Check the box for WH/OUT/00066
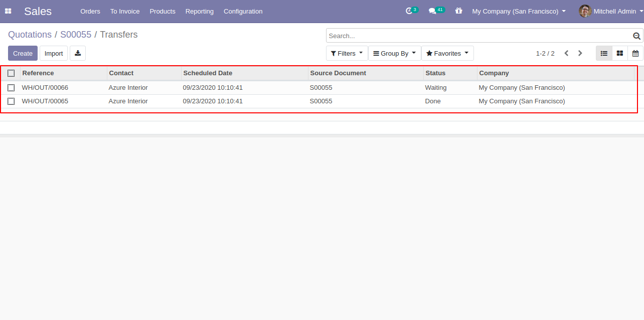 point(11,88)
